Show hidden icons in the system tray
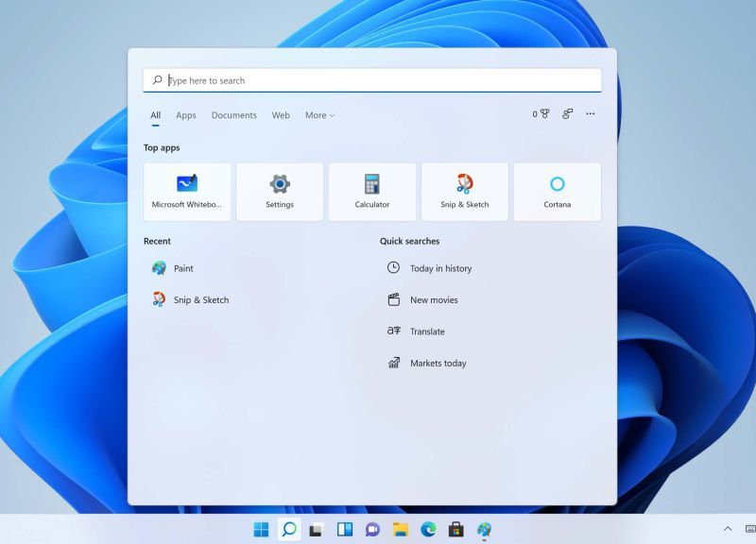Screen dimensions: 756x544 coord(728,529)
